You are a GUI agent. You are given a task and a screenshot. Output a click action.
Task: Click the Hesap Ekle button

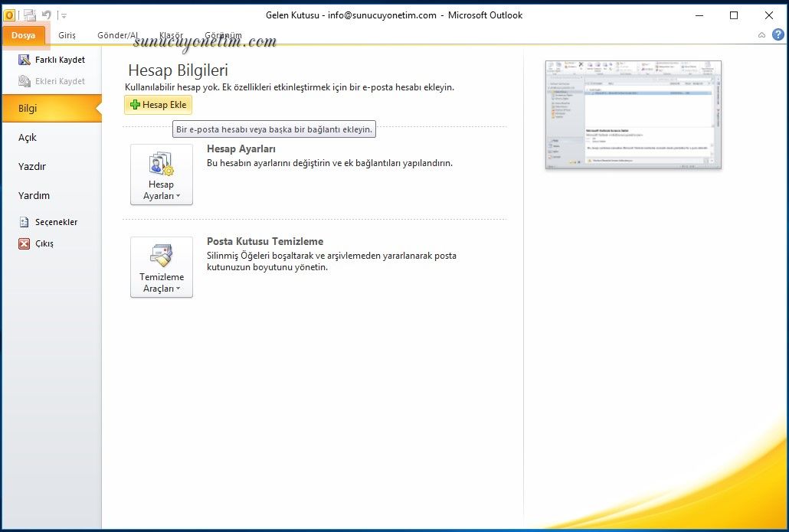[158, 105]
